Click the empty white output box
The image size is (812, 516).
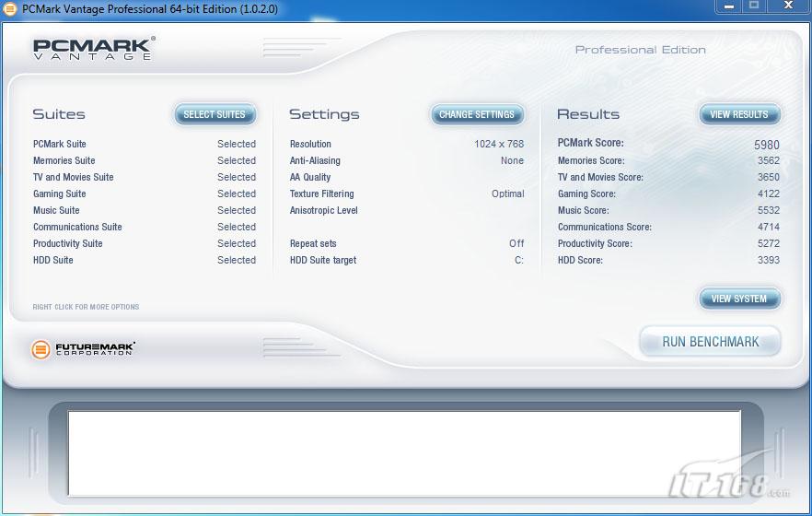[x=404, y=453]
